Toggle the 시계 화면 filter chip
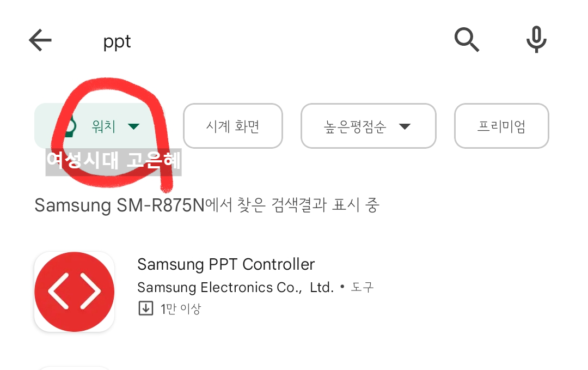Viewport: 588px width, 370px height. [233, 126]
